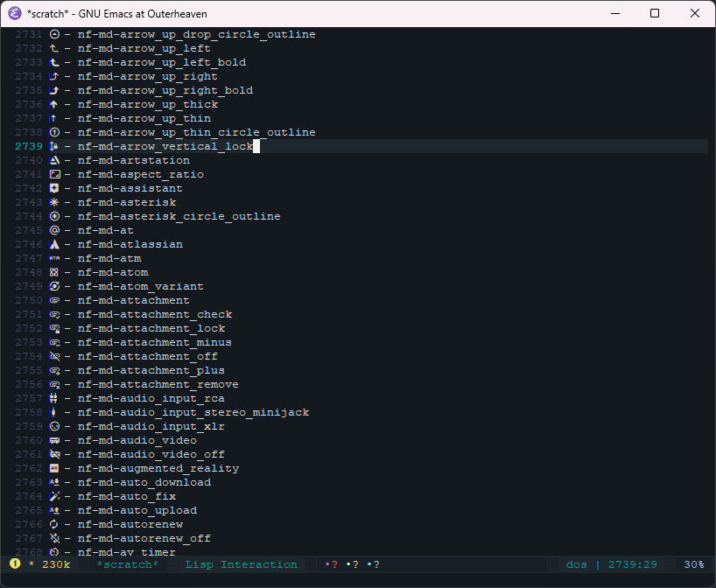The height and width of the screenshot is (588, 716).
Task: Click the auto_fix magic wand glyph
Action: pyautogui.click(x=54, y=496)
